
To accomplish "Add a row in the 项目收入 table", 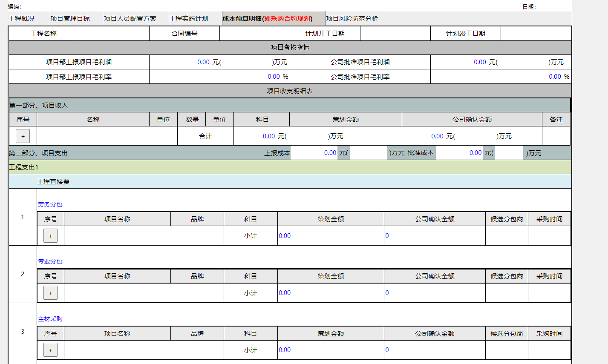I will pyautogui.click(x=23, y=136).
